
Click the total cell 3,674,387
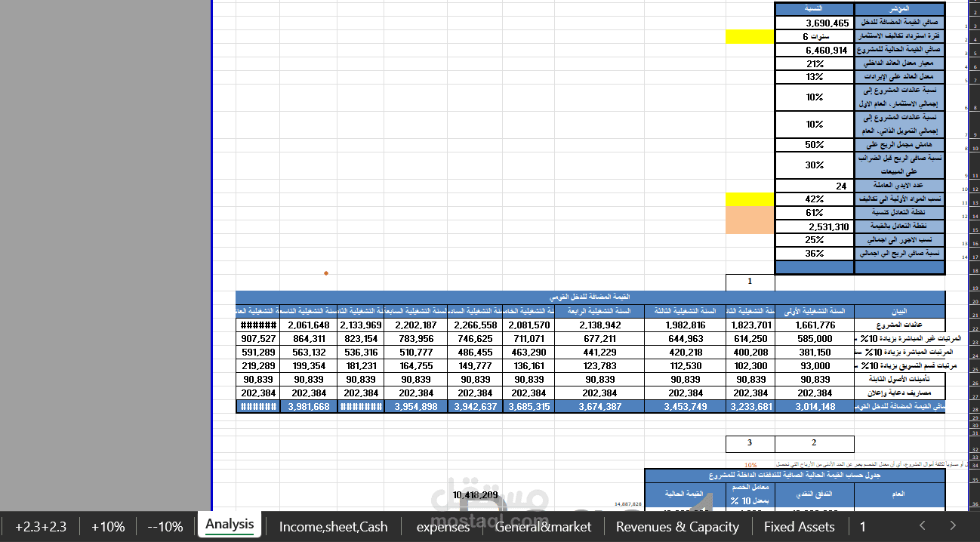point(599,407)
